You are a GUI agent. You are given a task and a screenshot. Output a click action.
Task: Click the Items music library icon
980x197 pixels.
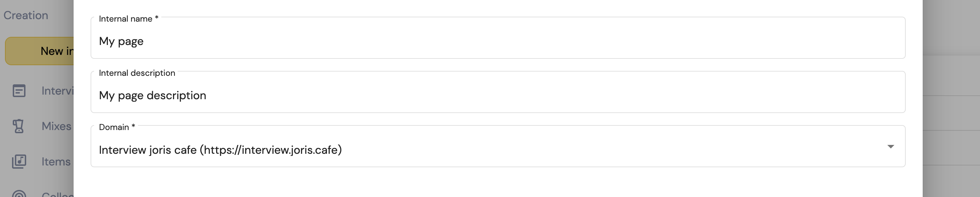tap(19, 162)
